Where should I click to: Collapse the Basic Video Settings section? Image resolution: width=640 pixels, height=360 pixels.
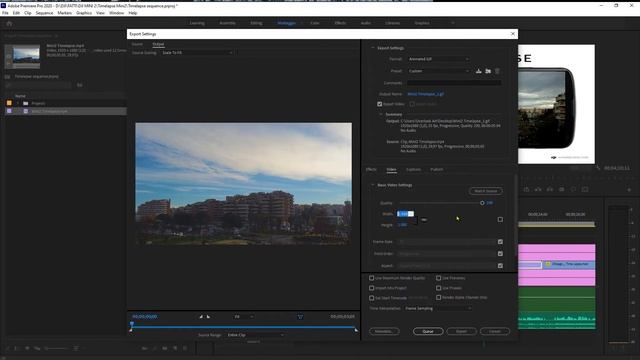(x=372, y=185)
